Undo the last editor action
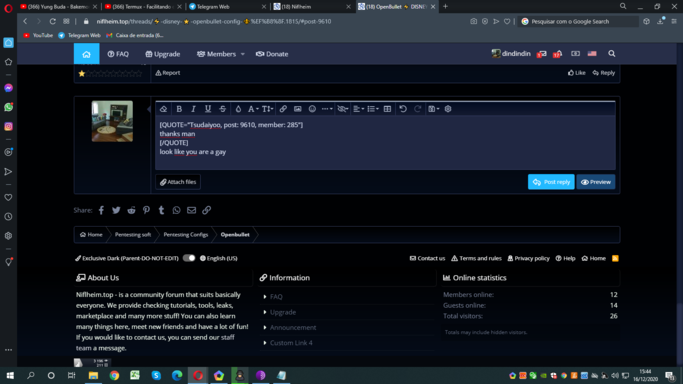The width and height of the screenshot is (683, 384). (x=403, y=109)
